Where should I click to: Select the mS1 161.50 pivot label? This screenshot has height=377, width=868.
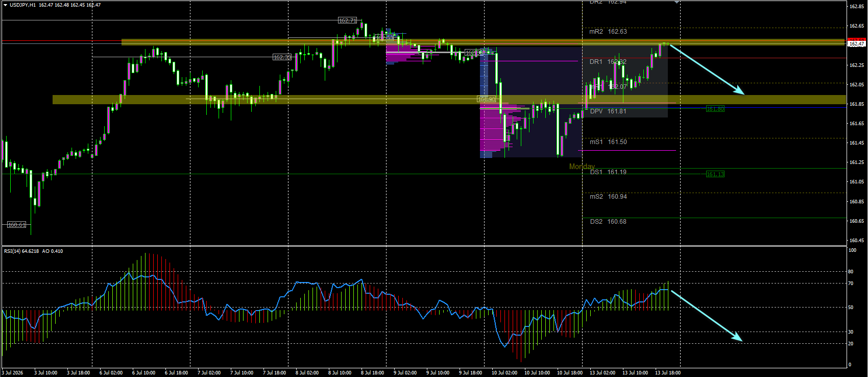click(x=608, y=142)
